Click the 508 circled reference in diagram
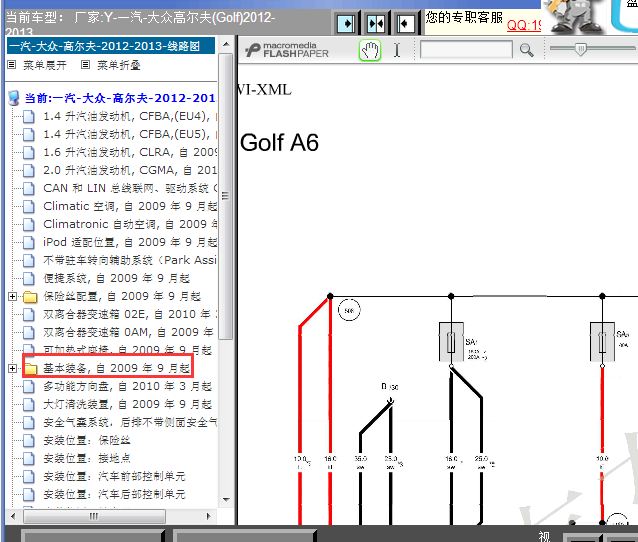638x542 pixels. (349, 310)
